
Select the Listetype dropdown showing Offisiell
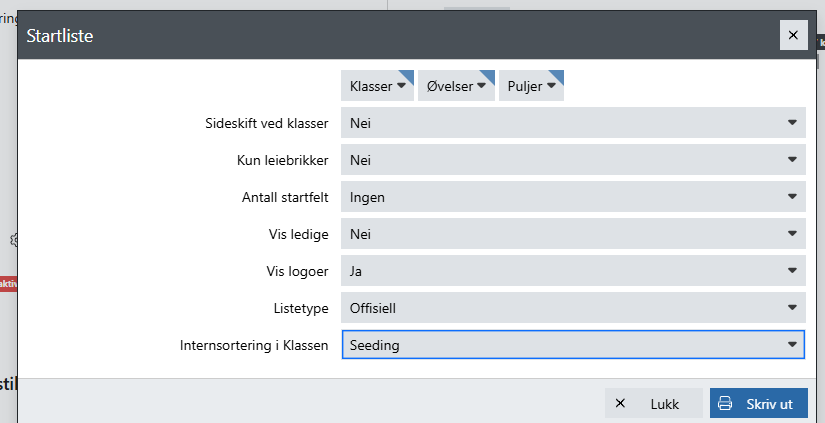click(x=573, y=308)
